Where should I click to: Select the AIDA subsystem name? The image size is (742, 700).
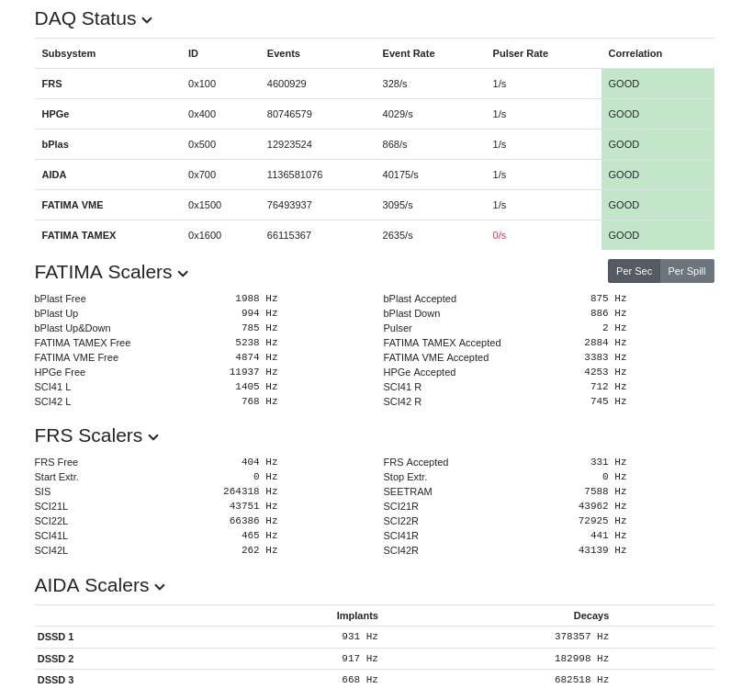pyautogui.click(x=53, y=175)
